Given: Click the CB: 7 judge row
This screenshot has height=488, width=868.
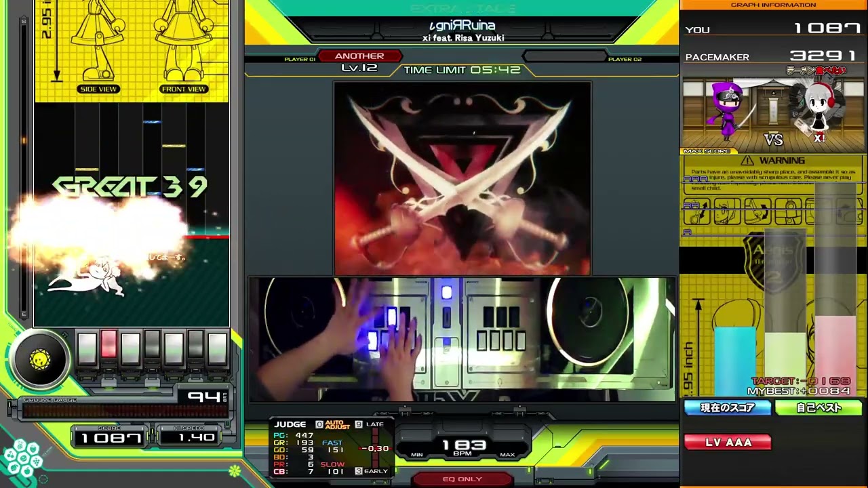Looking at the screenshot, I should 293,472.
